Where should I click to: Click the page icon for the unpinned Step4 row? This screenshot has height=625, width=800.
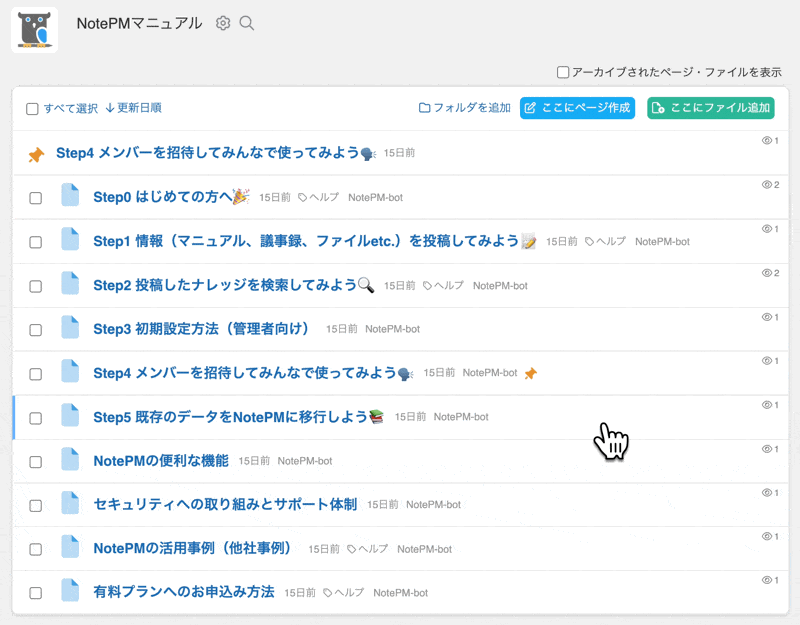(x=70, y=371)
